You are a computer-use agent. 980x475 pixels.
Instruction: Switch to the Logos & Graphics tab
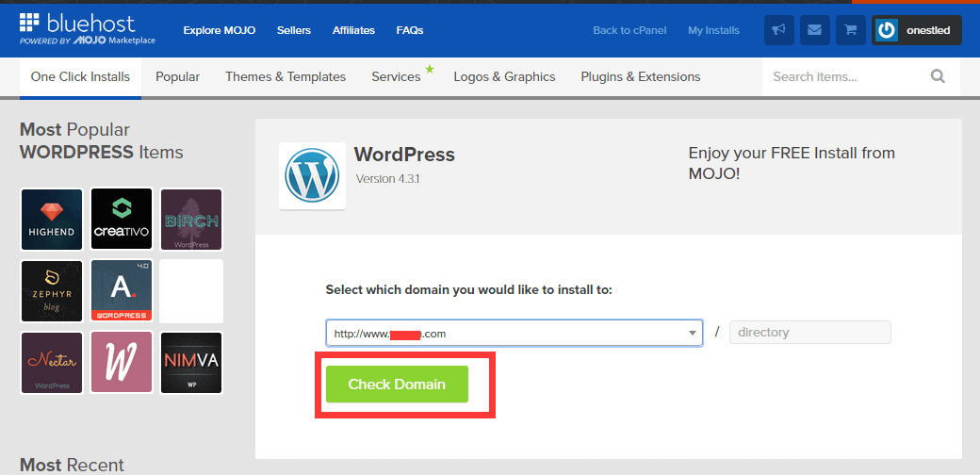pos(504,77)
